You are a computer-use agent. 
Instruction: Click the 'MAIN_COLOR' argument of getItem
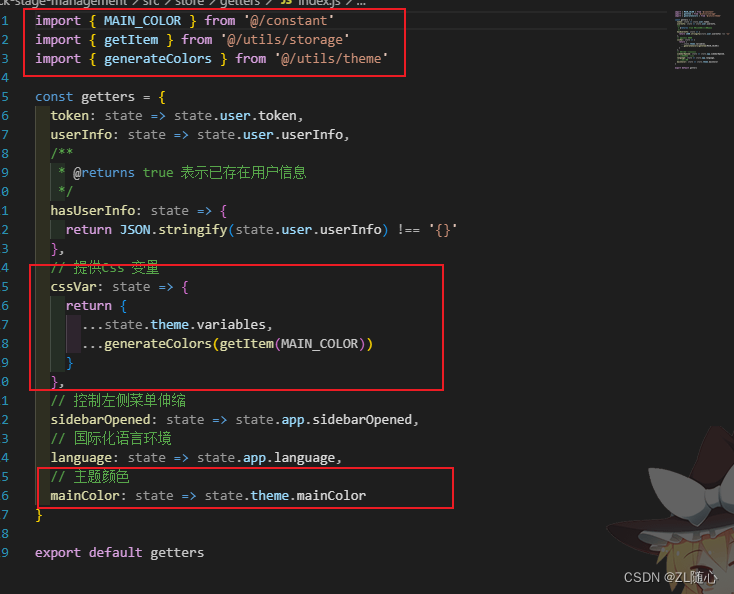tap(320, 344)
